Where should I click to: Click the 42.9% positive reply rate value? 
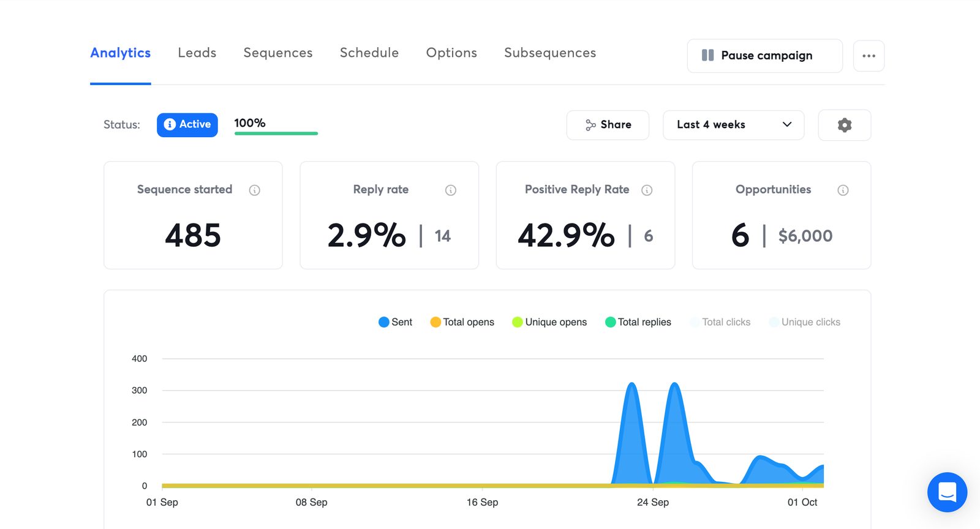click(566, 236)
